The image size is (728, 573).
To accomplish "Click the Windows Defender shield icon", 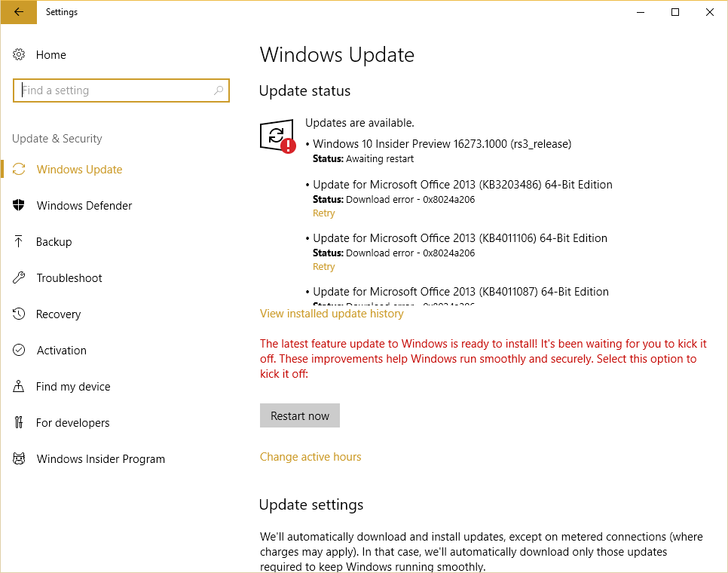I will pos(19,205).
